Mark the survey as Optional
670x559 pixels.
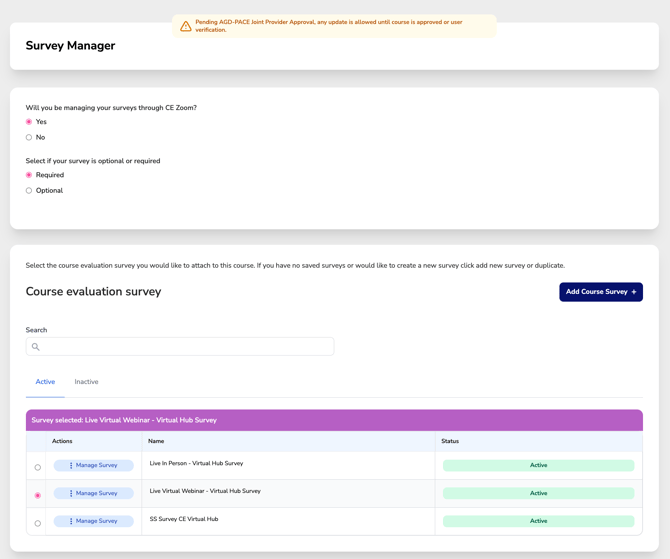pyautogui.click(x=29, y=191)
